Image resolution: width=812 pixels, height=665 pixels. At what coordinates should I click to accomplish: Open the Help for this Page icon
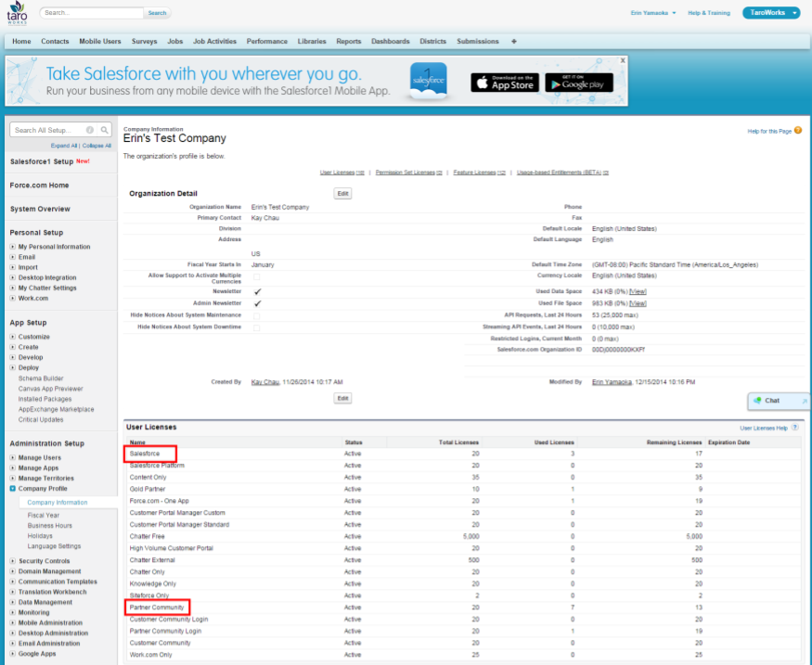click(798, 131)
